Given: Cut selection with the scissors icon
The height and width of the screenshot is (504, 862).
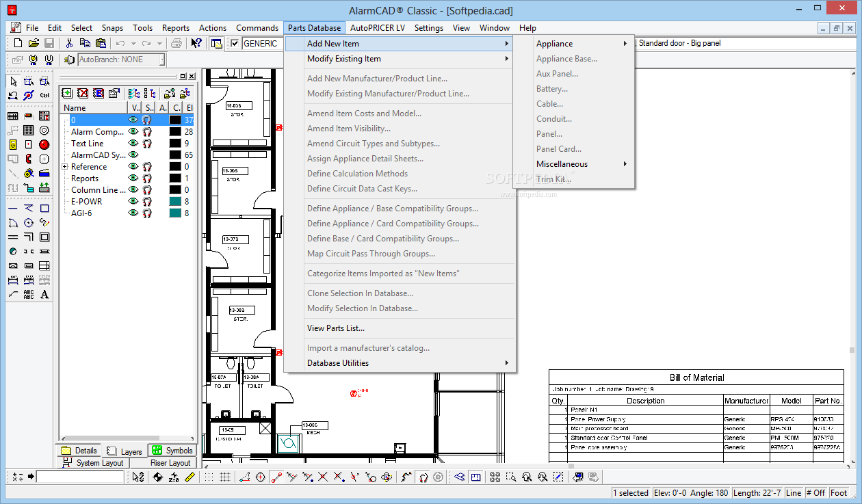Looking at the screenshot, I should point(70,43).
